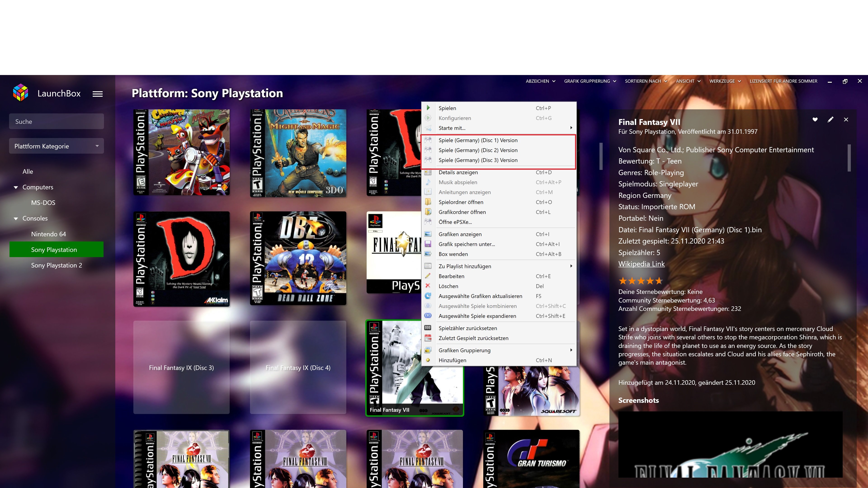Click the calendar icon for Zuletzt Gespielt zurücksetzen
The height and width of the screenshot is (488, 868).
point(428,338)
